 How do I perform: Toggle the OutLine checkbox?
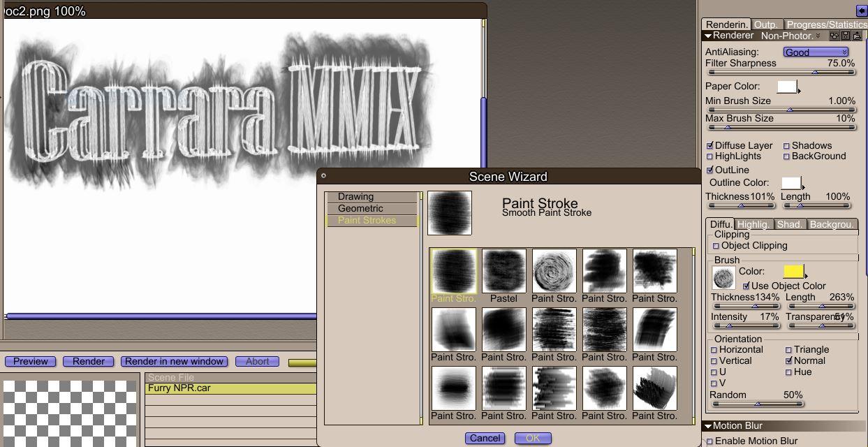point(710,170)
